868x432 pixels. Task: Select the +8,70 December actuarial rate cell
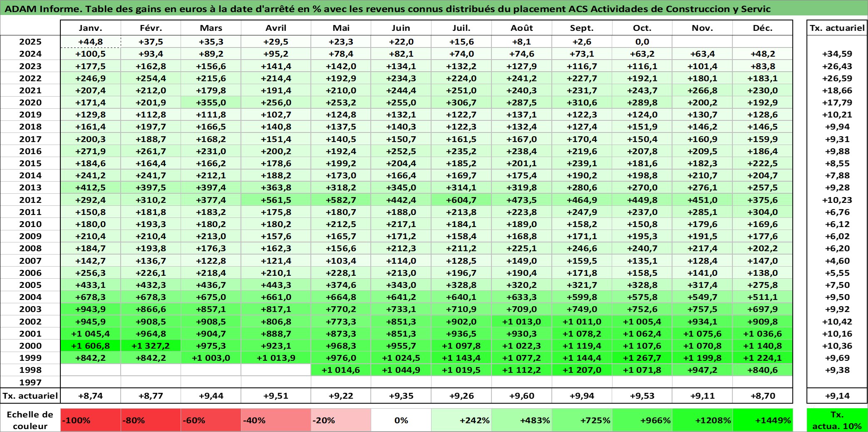click(x=763, y=396)
